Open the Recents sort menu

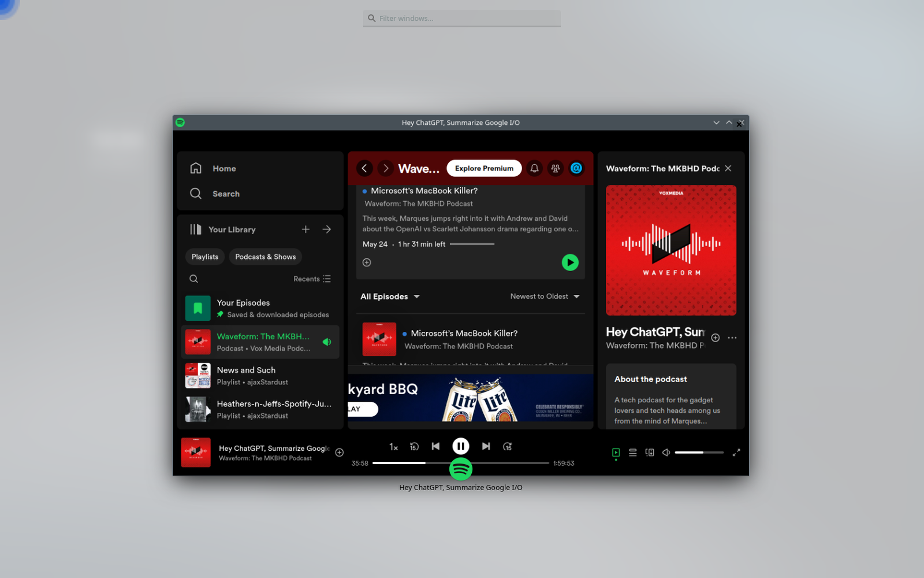[312, 279]
